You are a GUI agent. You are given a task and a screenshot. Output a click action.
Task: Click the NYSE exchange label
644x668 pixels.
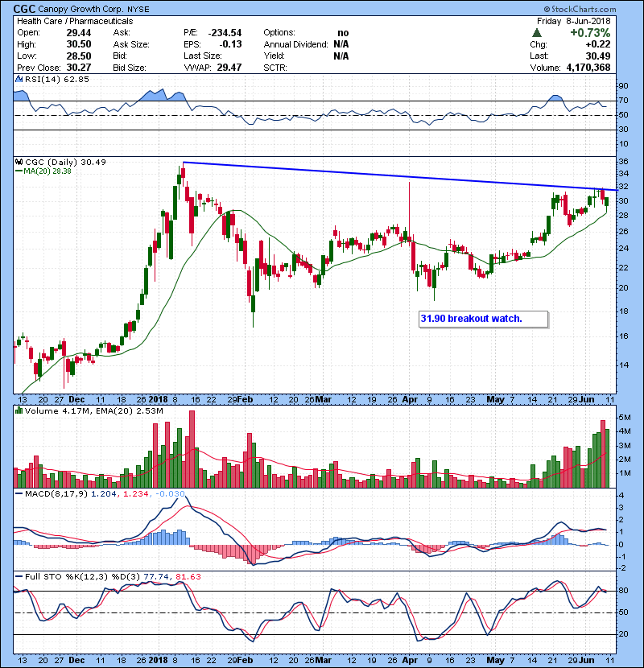coord(138,10)
